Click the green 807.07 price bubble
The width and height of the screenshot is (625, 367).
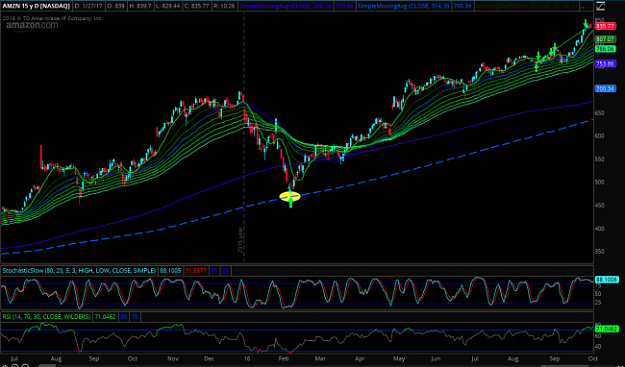tap(604, 39)
